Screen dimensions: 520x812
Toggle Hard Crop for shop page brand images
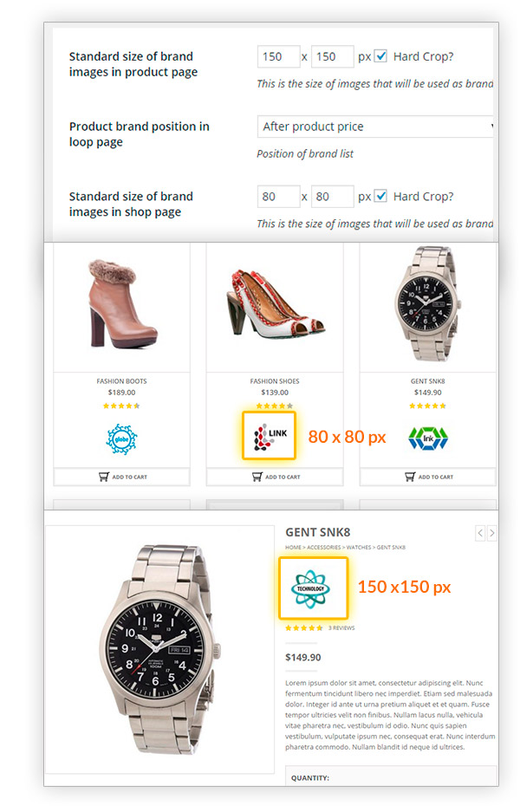[380, 196]
